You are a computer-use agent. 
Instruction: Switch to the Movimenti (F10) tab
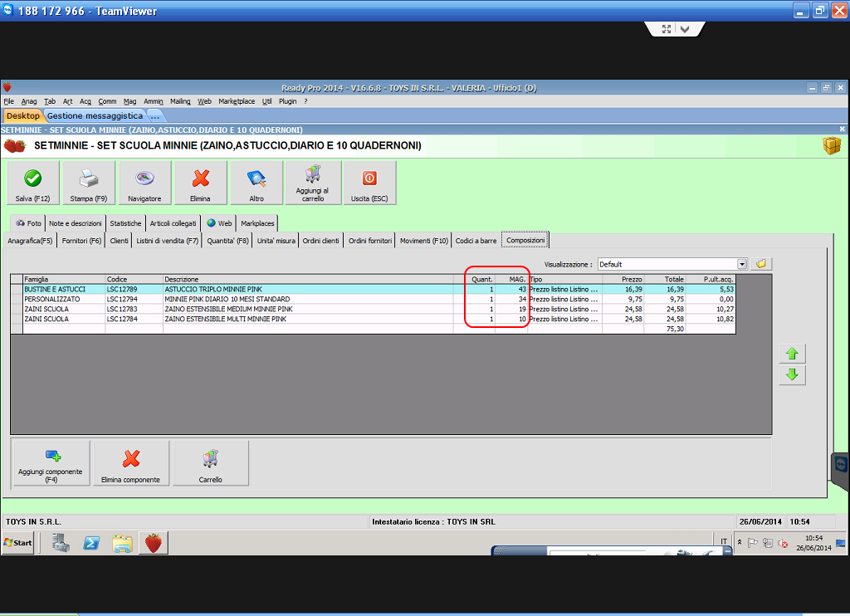424,241
